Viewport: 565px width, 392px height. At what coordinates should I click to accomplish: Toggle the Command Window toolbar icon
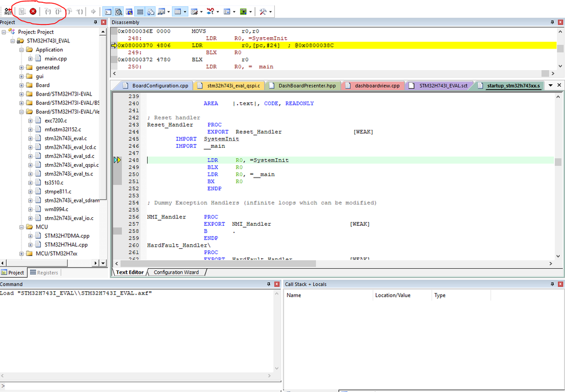pyautogui.click(x=107, y=11)
